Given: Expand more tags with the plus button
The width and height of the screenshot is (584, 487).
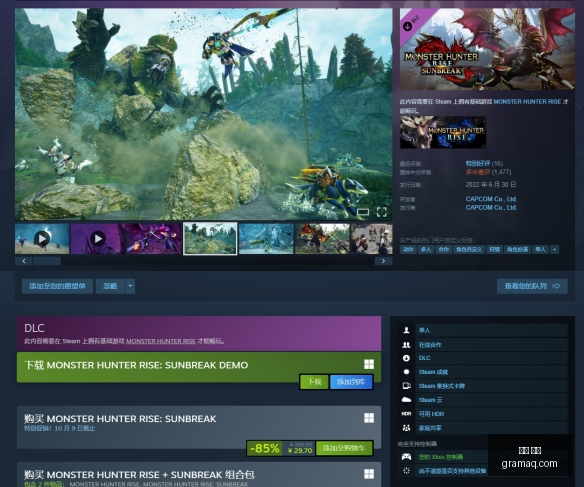Looking at the screenshot, I should pyautogui.click(x=555, y=249).
